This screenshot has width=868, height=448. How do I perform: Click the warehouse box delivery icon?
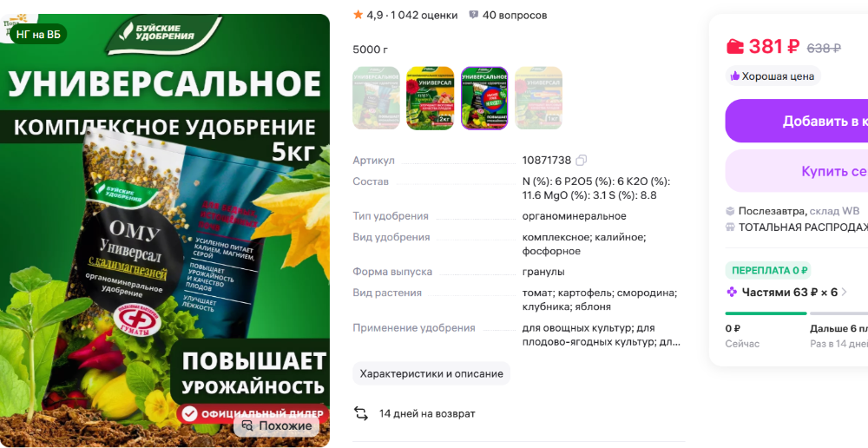[x=730, y=210]
